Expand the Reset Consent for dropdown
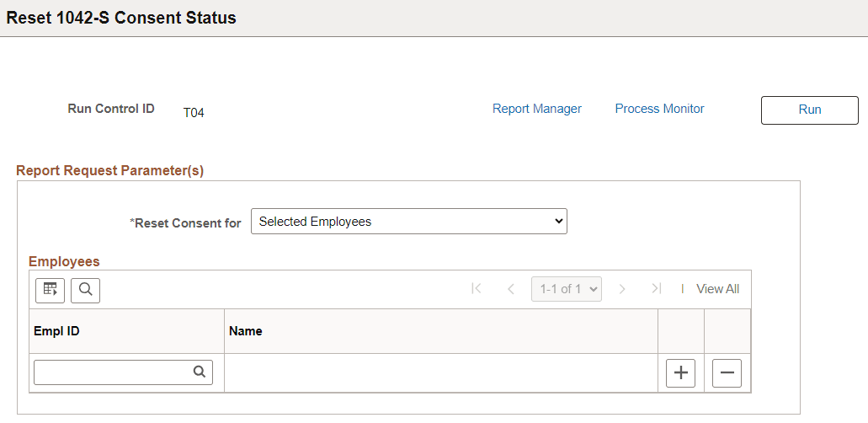The image size is (868, 423). tap(409, 222)
